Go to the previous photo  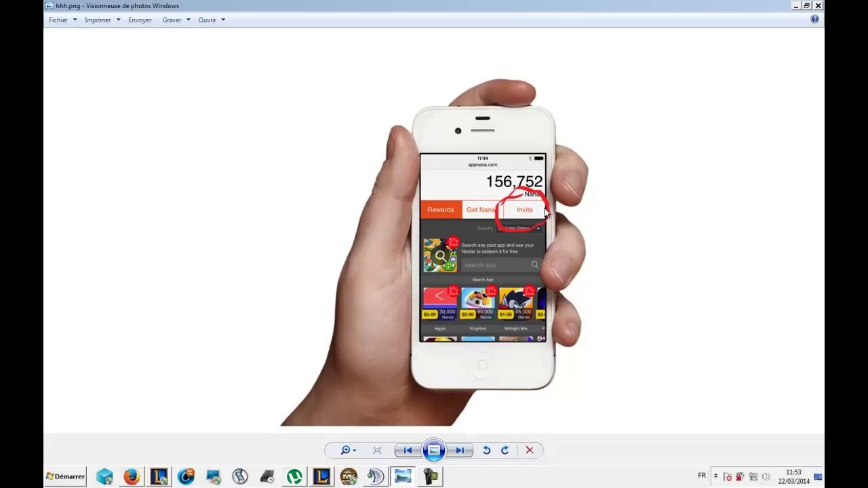pyautogui.click(x=408, y=450)
